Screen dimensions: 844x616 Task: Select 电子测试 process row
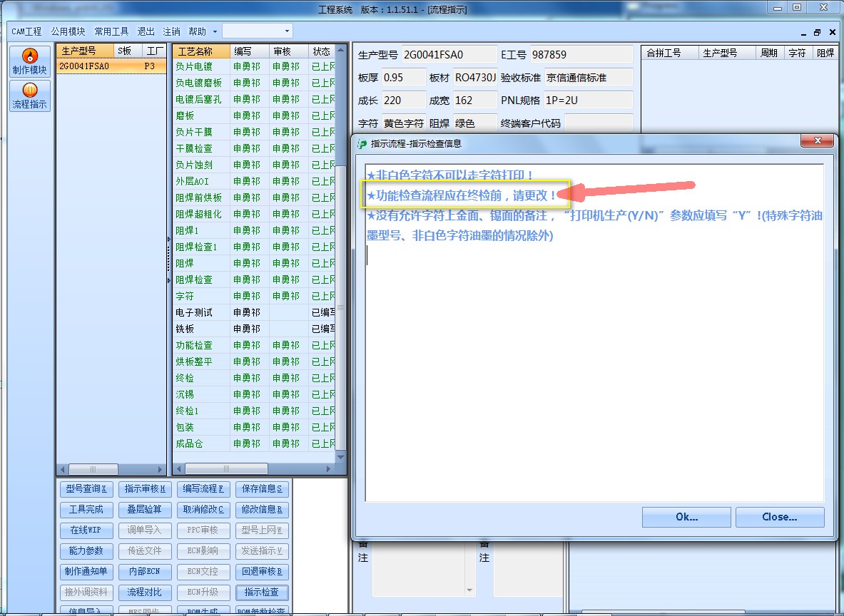tap(254, 312)
